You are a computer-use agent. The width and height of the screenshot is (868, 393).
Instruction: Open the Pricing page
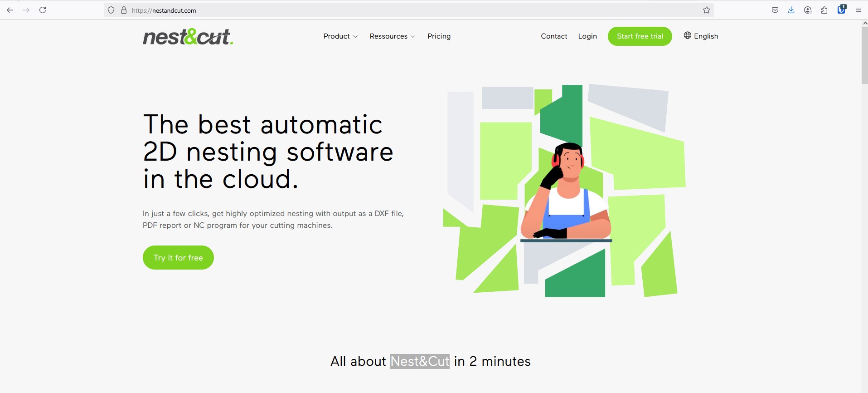point(439,36)
